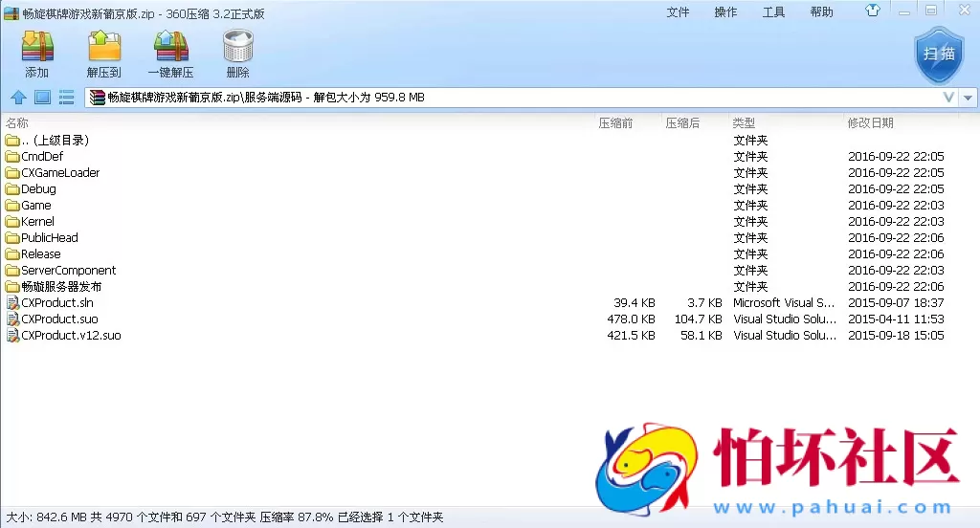Click the 104.7 KB compressed size value
The width and height of the screenshot is (980, 528).
point(698,319)
